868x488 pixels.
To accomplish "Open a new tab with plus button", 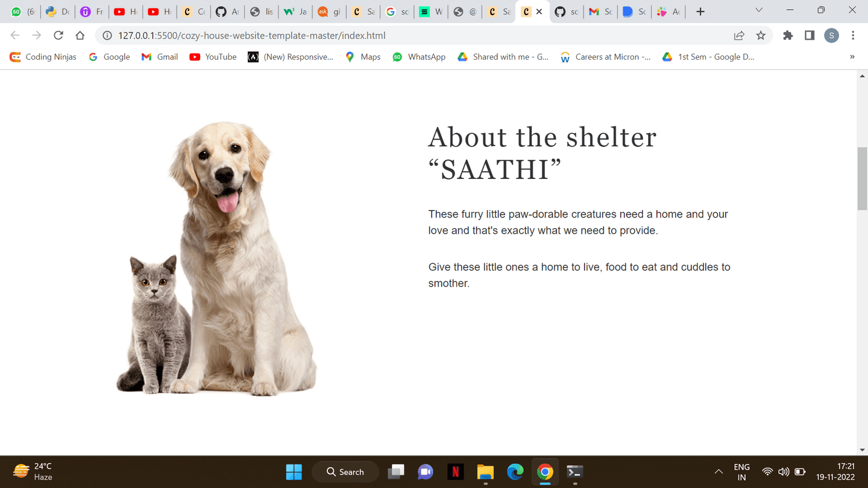I will point(700,11).
